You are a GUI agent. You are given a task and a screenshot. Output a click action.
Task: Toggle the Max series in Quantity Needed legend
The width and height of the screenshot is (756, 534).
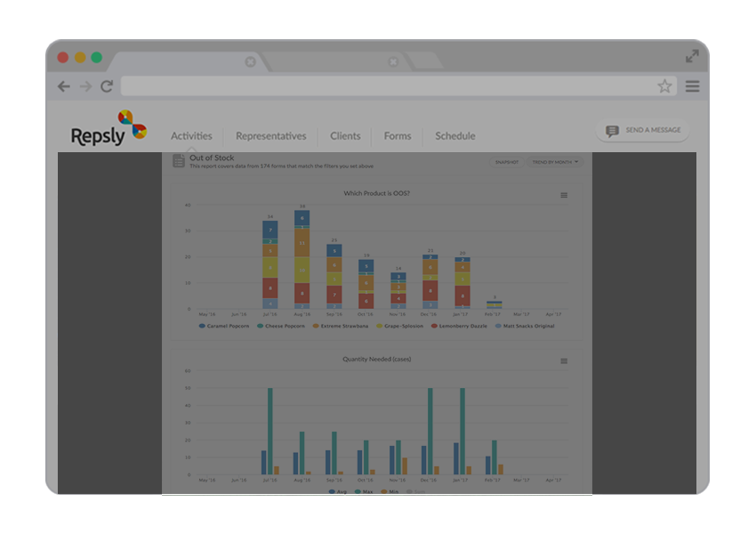pos(366,490)
